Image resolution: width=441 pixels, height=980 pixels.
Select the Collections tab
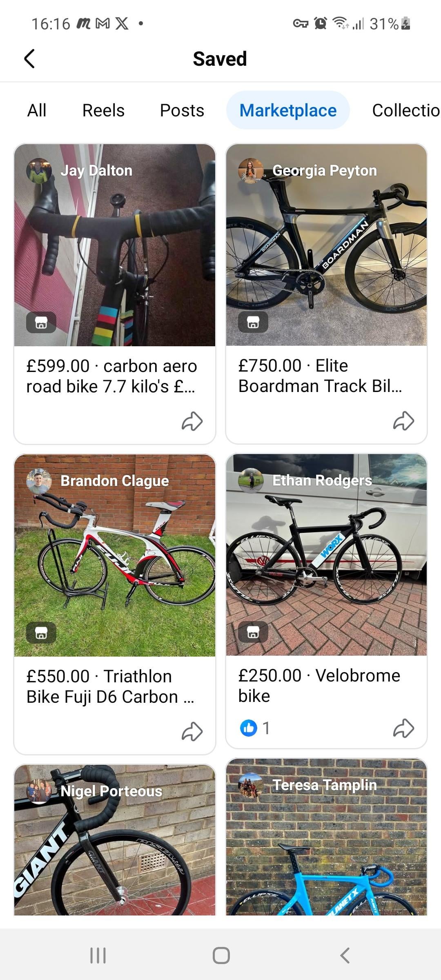click(x=405, y=110)
